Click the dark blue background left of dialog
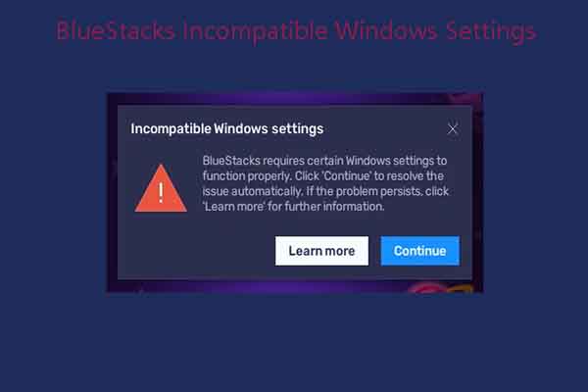The height and width of the screenshot is (392, 588). tap(54, 196)
